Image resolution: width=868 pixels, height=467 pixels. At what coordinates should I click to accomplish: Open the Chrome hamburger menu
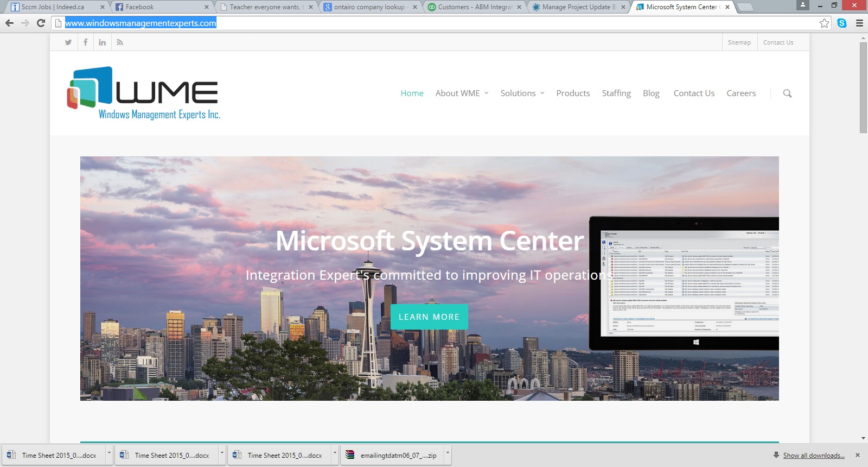(x=859, y=23)
